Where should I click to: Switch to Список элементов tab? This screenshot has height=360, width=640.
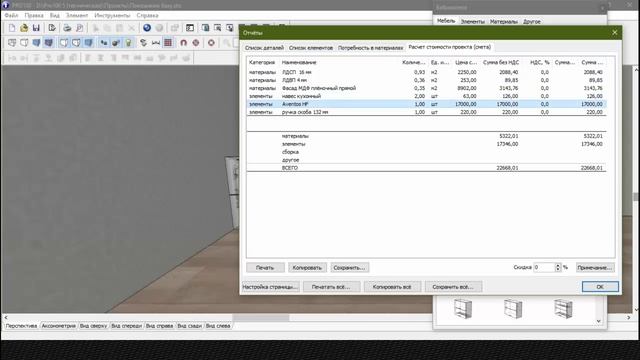pyautogui.click(x=311, y=48)
